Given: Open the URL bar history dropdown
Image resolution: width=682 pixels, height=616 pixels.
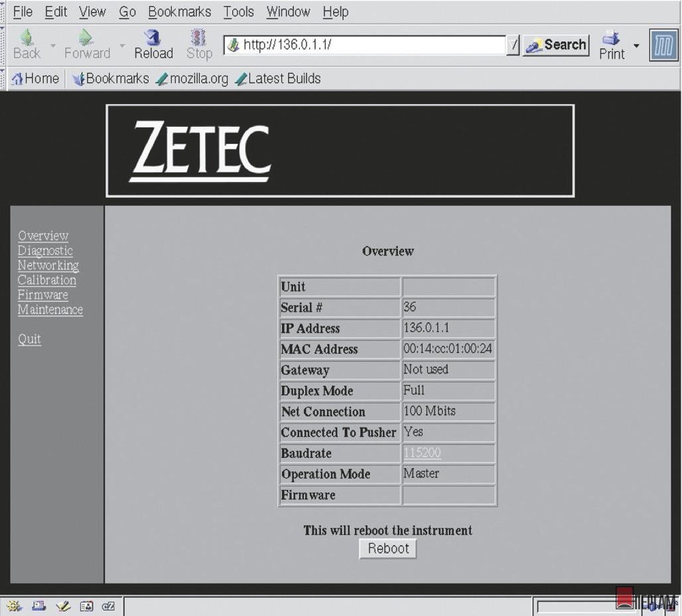Looking at the screenshot, I should [x=513, y=45].
